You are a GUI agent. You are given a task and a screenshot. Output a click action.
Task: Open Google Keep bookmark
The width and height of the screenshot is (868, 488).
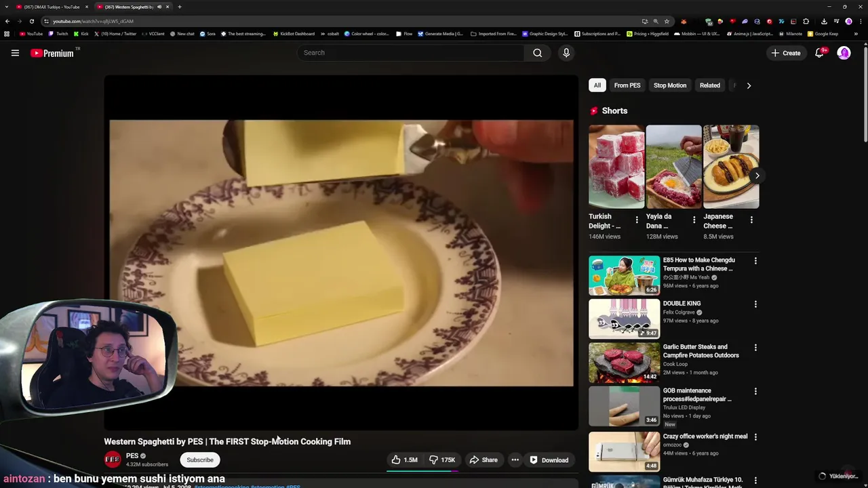(x=823, y=33)
